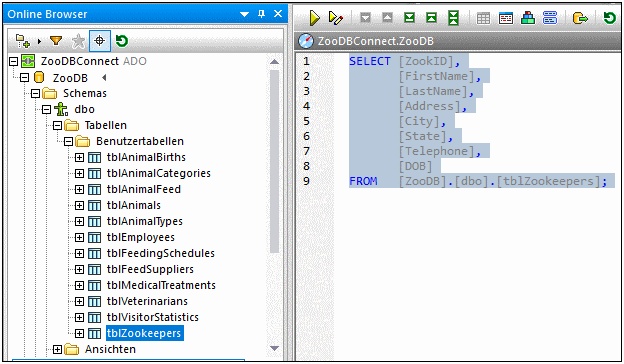Select the next statement green icon
The width and height of the screenshot is (624, 364).
410,18
